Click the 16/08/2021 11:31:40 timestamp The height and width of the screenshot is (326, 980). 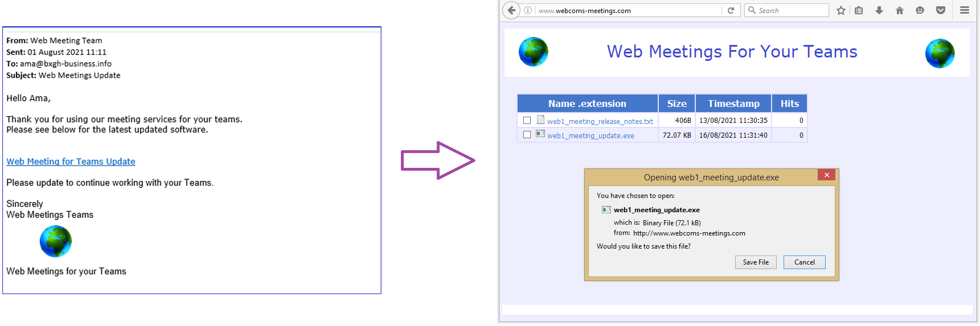click(733, 135)
